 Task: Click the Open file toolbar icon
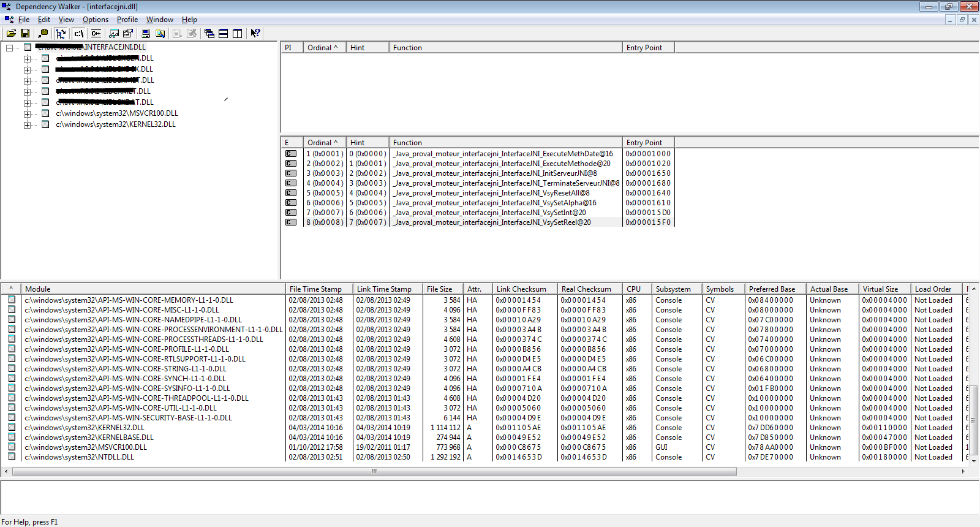click(11, 33)
